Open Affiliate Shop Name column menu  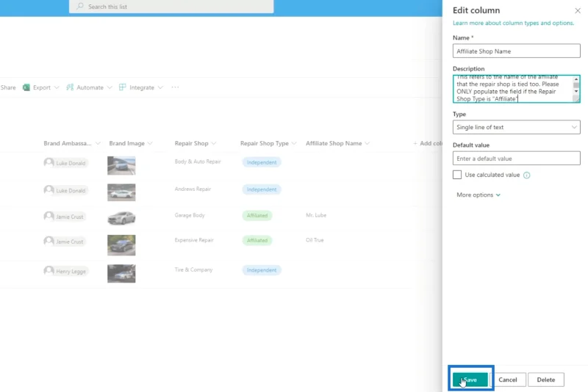point(367,143)
